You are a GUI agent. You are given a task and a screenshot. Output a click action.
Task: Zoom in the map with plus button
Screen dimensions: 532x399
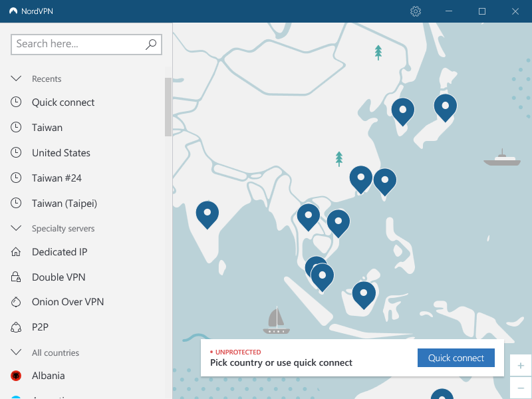[x=521, y=365]
